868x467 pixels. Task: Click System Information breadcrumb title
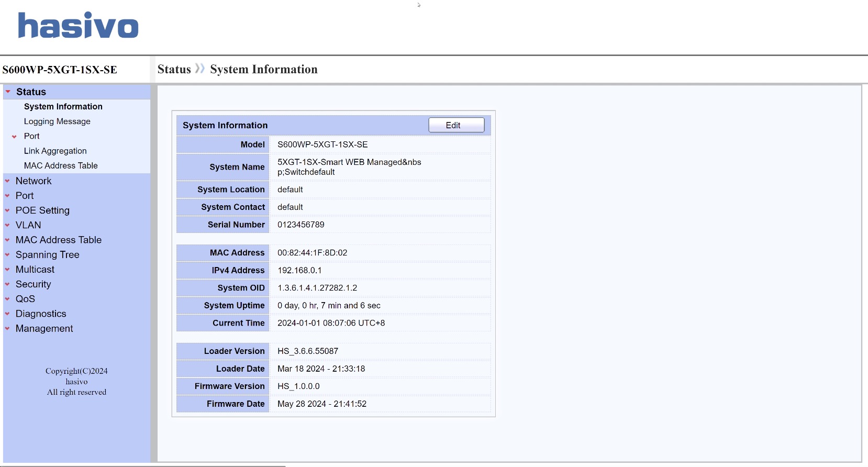point(264,69)
